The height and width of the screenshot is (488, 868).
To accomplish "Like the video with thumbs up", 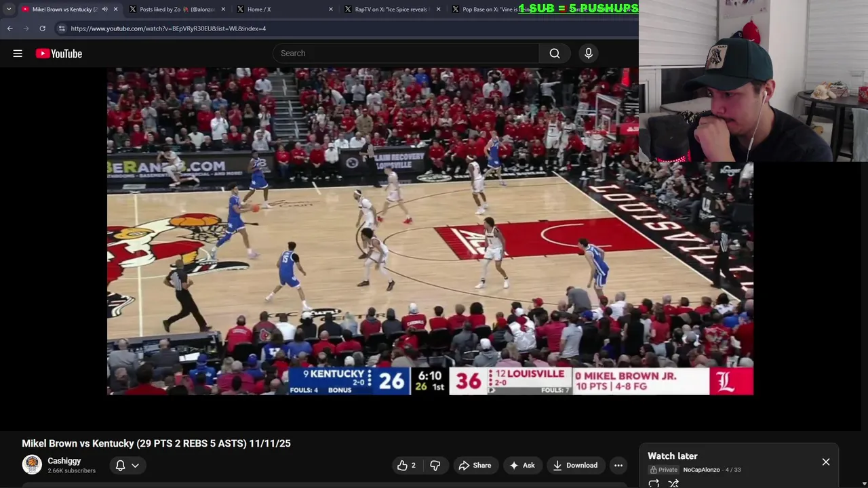I will coord(406,466).
